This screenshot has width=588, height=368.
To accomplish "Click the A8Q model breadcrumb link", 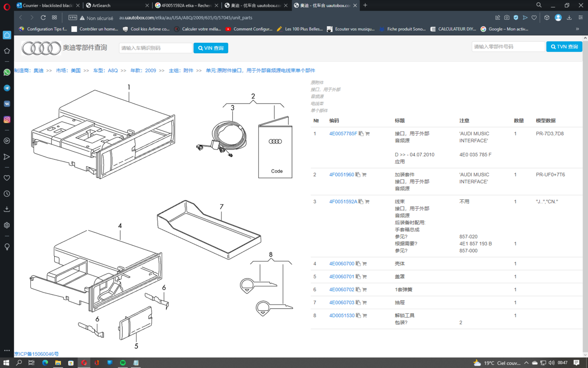I will point(113,70).
